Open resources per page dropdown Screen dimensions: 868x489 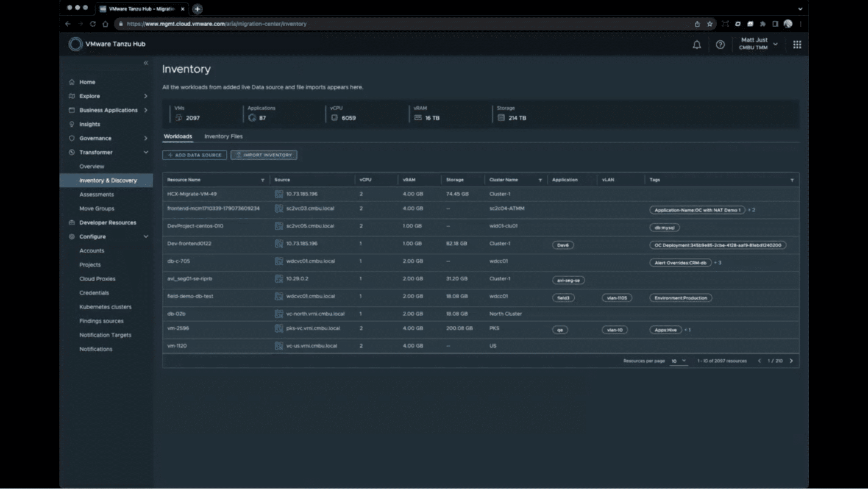(x=678, y=361)
